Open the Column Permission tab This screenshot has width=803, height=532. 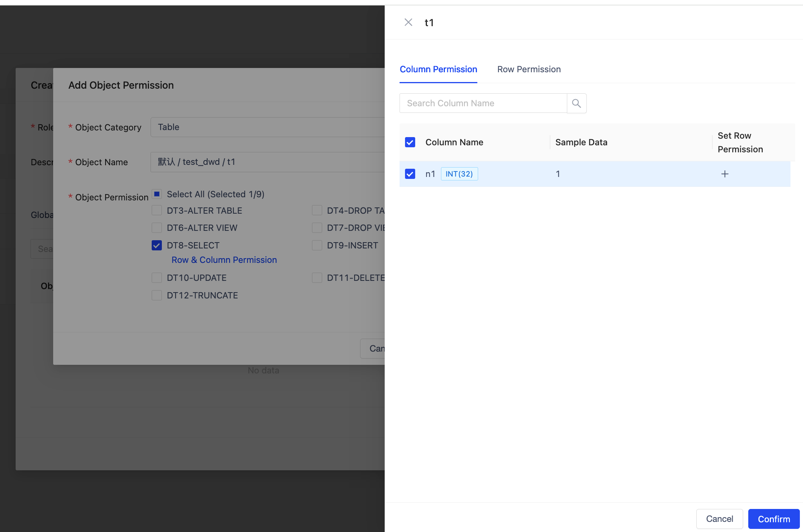[x=438, y=69]
